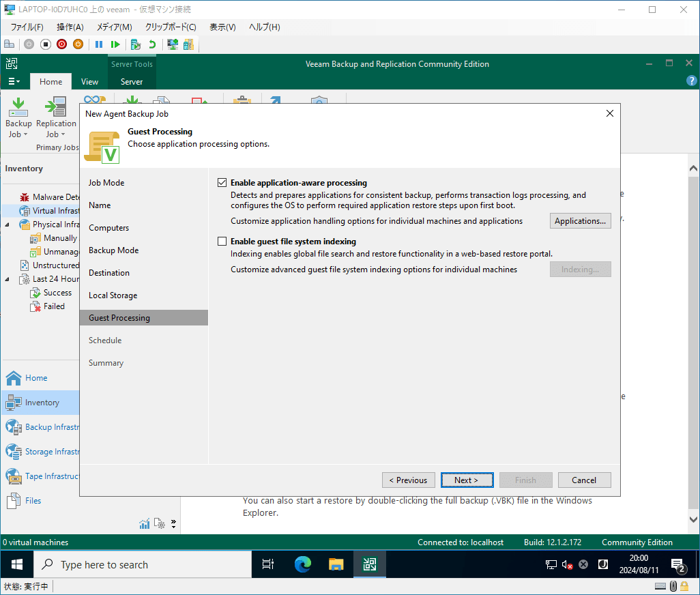The width and height of the screenshot is (700, 595).
Task: Select Malware Detection in Inventory tree
Action: tap(49, 197)
